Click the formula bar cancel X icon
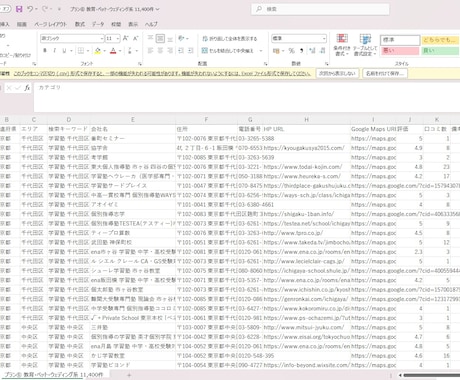 pyautogui.click(x=9, y=88)
